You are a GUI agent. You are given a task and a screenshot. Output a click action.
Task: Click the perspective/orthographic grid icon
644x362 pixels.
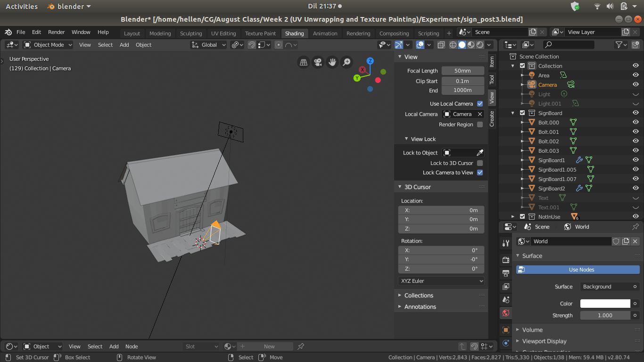click(304, 62)
